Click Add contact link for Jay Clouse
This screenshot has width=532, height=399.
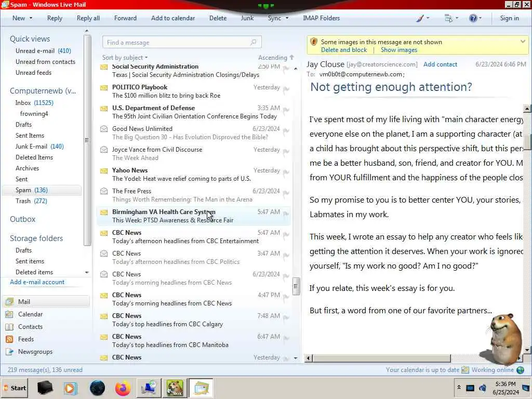[440, 64]
